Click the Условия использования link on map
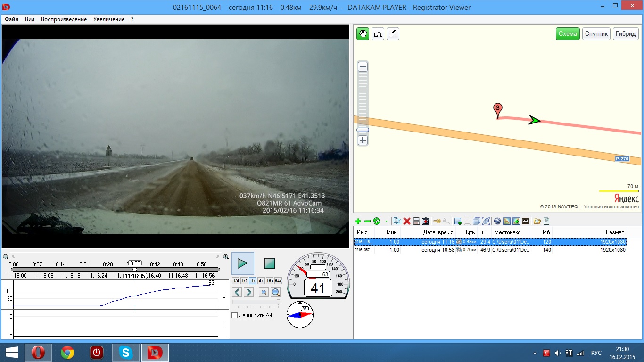644x362 pixels. pyautogui.click(x=612, y=207)
